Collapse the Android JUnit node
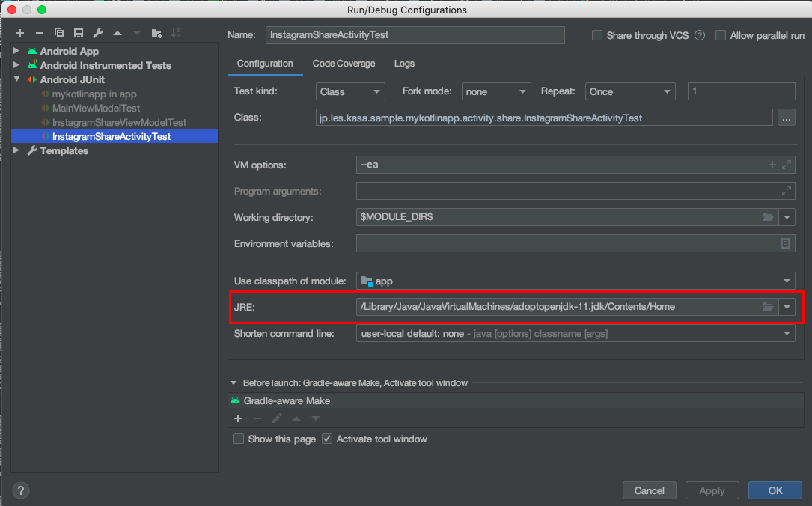This screenshot has width=812, height=506. (x=16, y=79)
